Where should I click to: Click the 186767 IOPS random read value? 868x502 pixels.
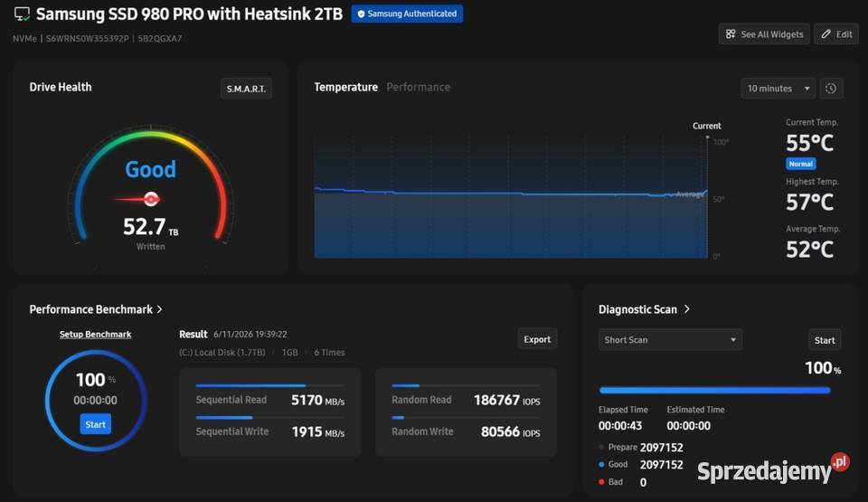[x=506, y=400]
